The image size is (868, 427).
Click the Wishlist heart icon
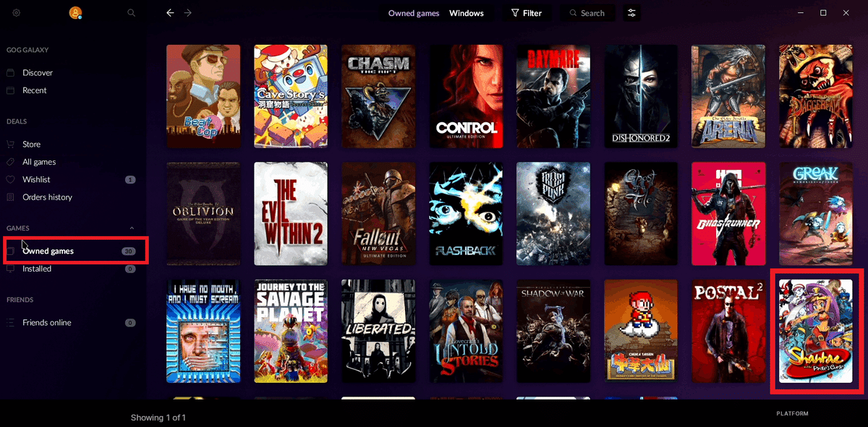10,179
